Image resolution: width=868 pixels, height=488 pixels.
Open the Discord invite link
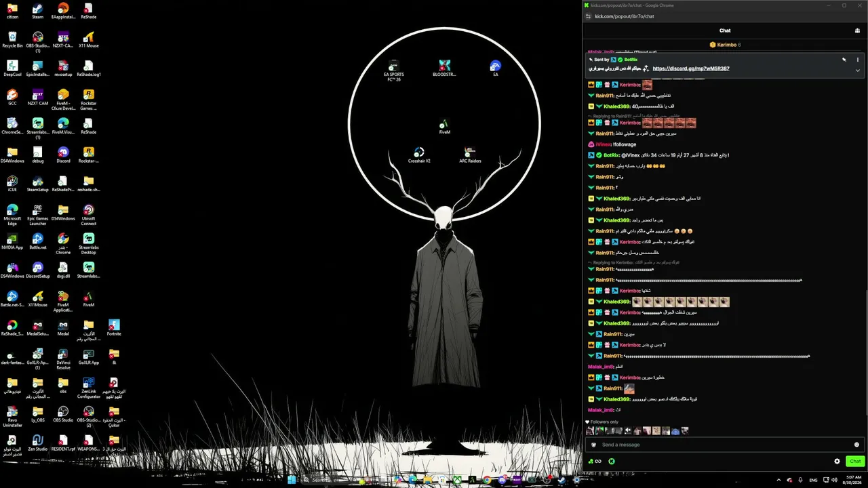pyautogui.click(x=691, y=68)
